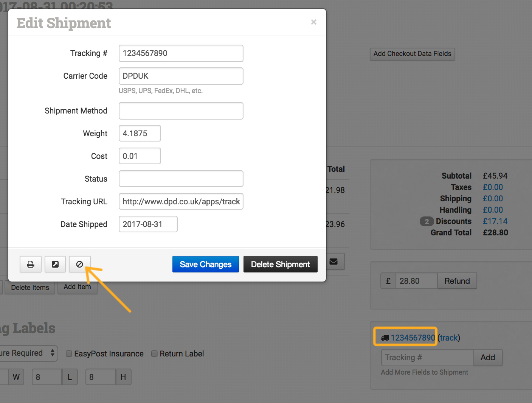The height and width of the screenshot is (403, 532).
Task: Click the length field showing 8 before L
Action: click(x=47, y=377)
